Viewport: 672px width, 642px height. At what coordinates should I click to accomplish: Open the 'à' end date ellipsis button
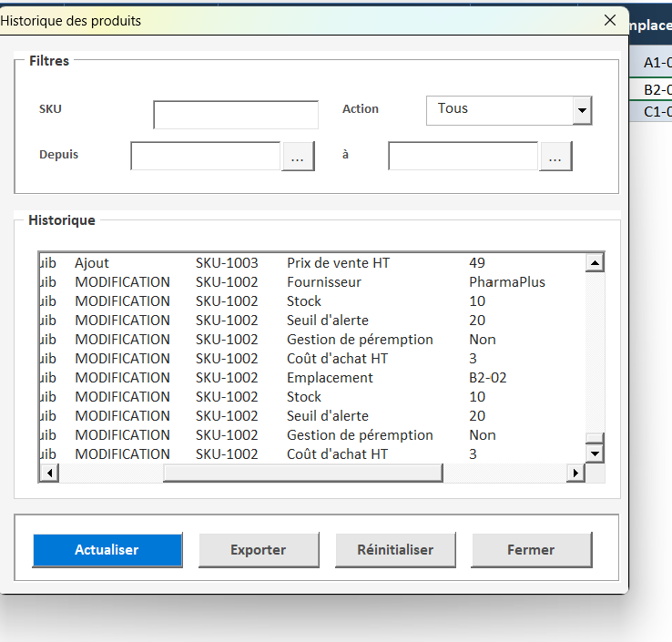(555, 157)
